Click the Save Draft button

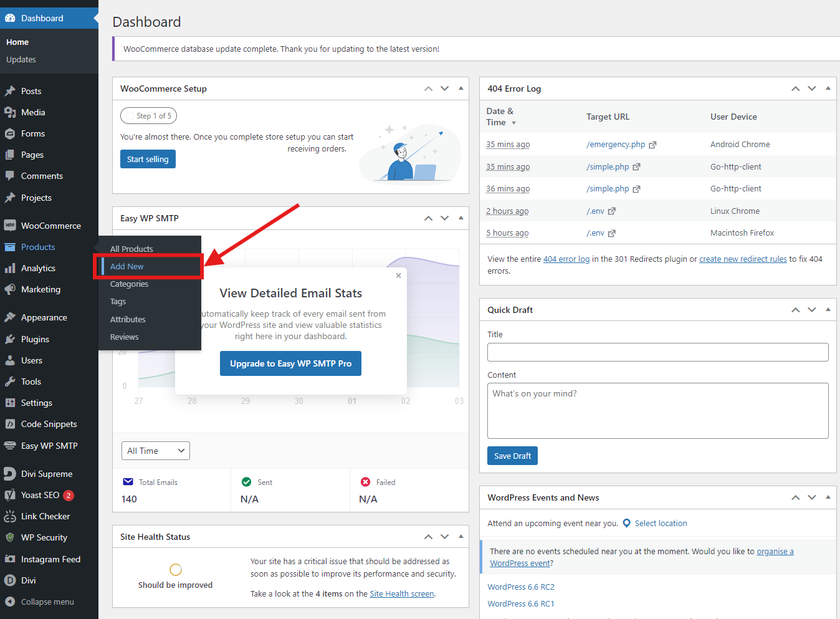pyautogui.click(x=512, y=456)
